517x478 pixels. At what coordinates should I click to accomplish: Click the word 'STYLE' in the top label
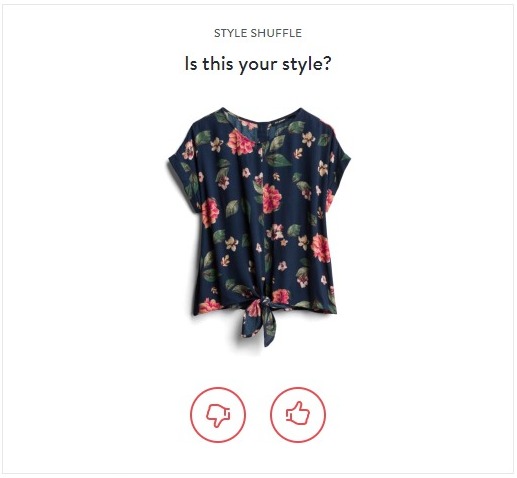[x=231, y=33]
